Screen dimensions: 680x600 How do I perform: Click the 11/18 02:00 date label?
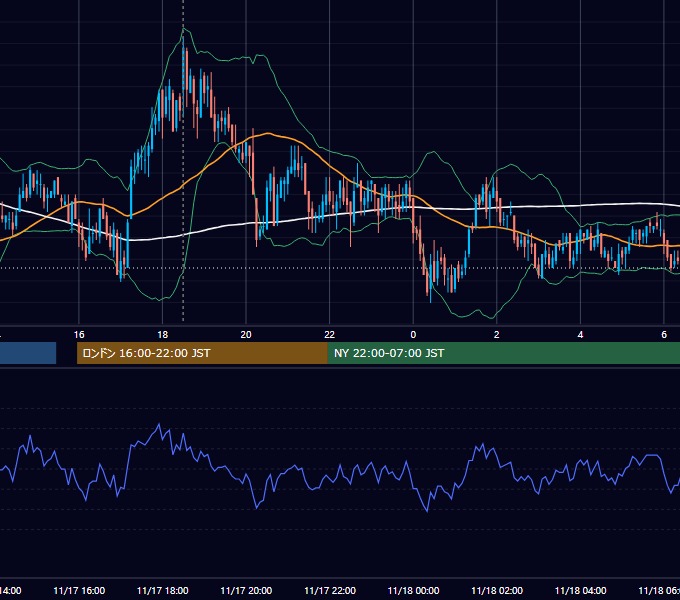pos(497,590)
